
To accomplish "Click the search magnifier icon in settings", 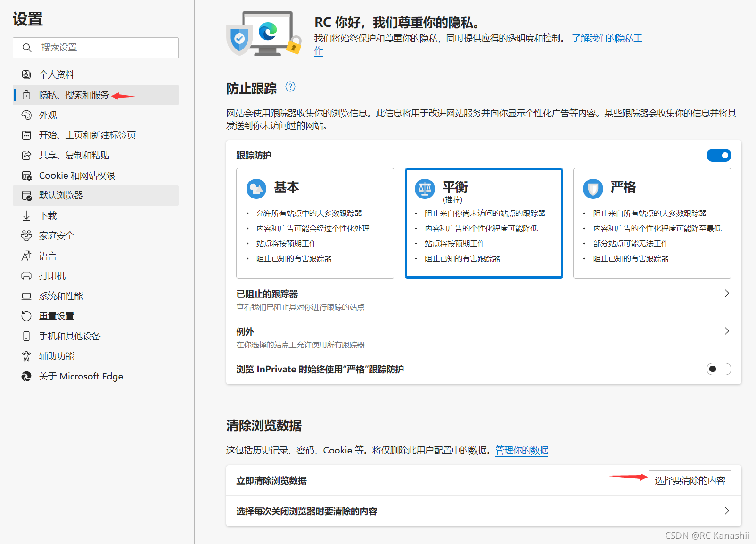I will pos(27,48).
